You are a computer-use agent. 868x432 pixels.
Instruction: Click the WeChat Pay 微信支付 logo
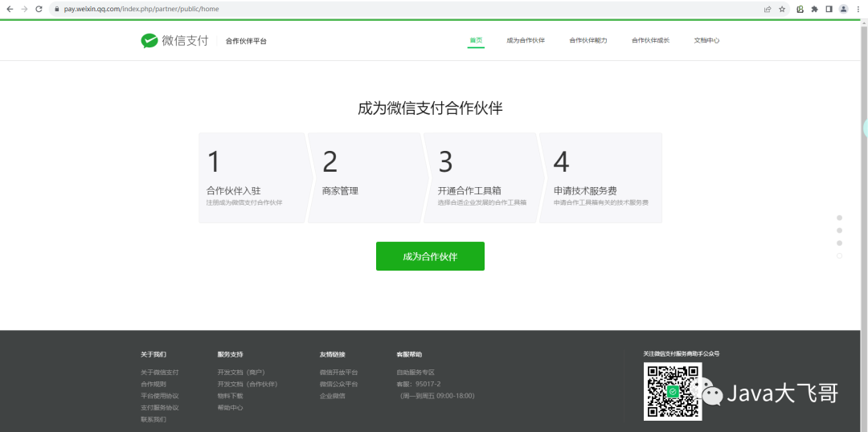pos(174,41)
